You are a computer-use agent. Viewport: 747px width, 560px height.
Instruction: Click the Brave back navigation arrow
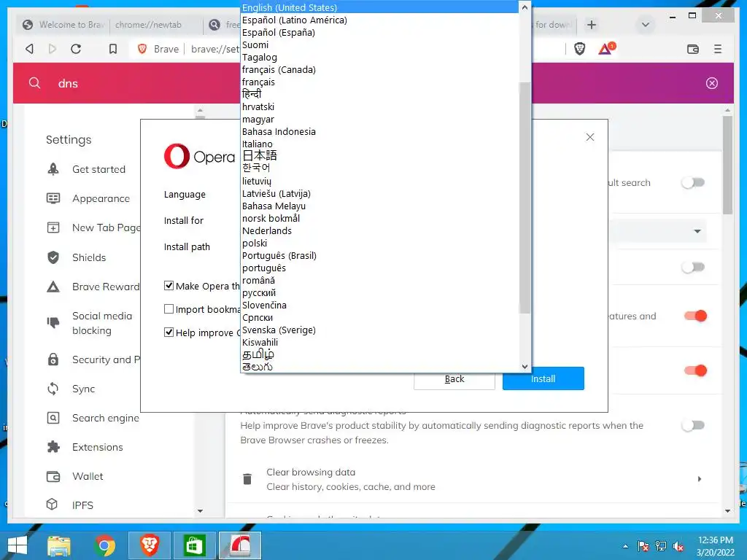point(29,49)
